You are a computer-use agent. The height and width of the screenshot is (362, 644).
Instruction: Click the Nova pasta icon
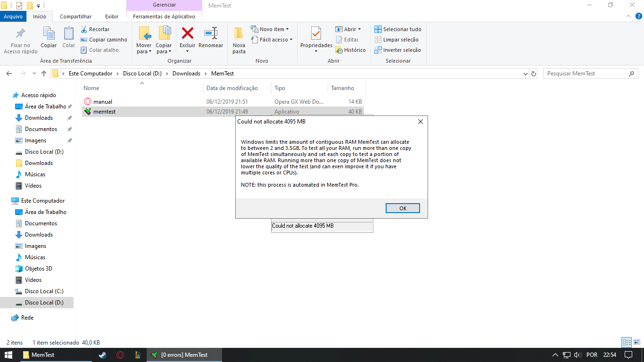[239, 33]
